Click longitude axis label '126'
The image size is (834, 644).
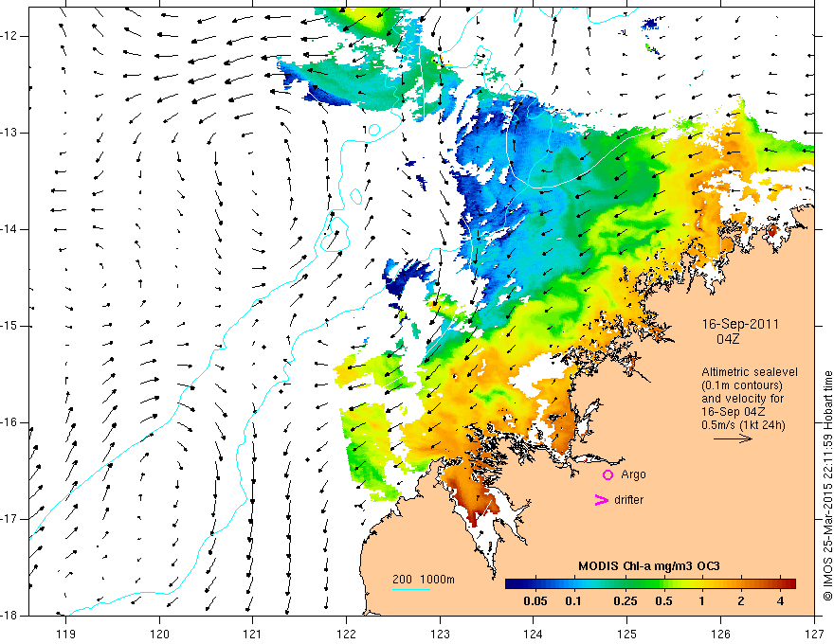pyautogui.click(x=720, y=634)
